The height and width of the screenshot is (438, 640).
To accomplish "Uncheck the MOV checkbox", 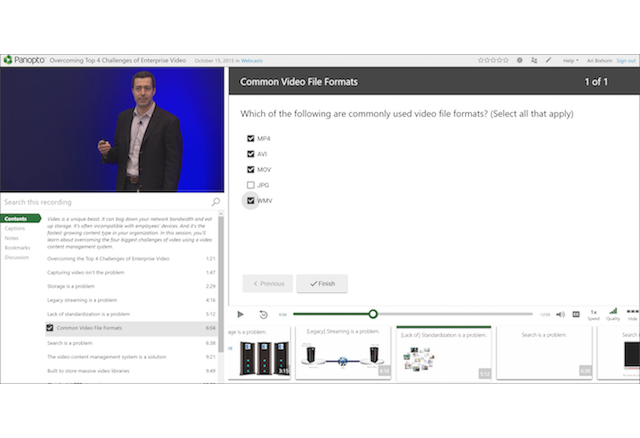I will 251,169.
